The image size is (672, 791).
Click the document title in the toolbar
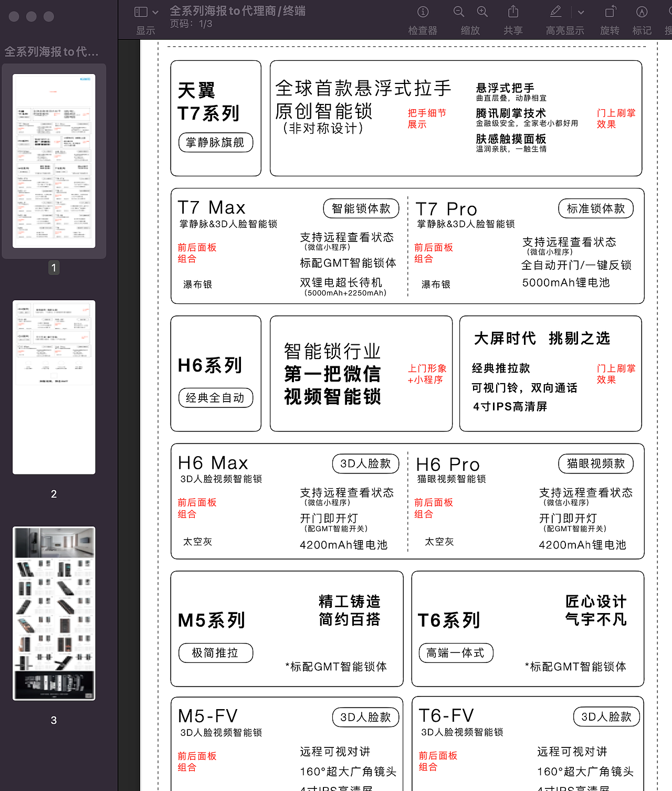click(x=237, y=10)
